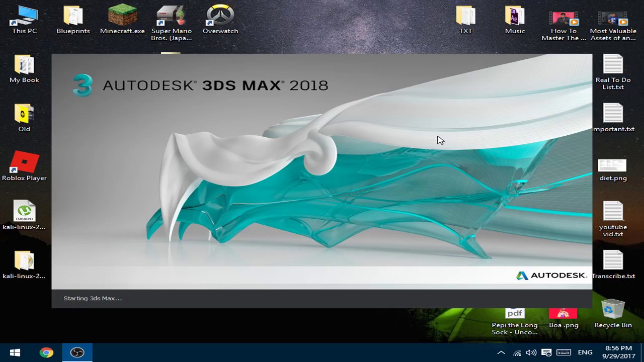The width and height of the screenshot is (644, 362).
Task: Select Real To Do List.txt file
Action: 613,72
